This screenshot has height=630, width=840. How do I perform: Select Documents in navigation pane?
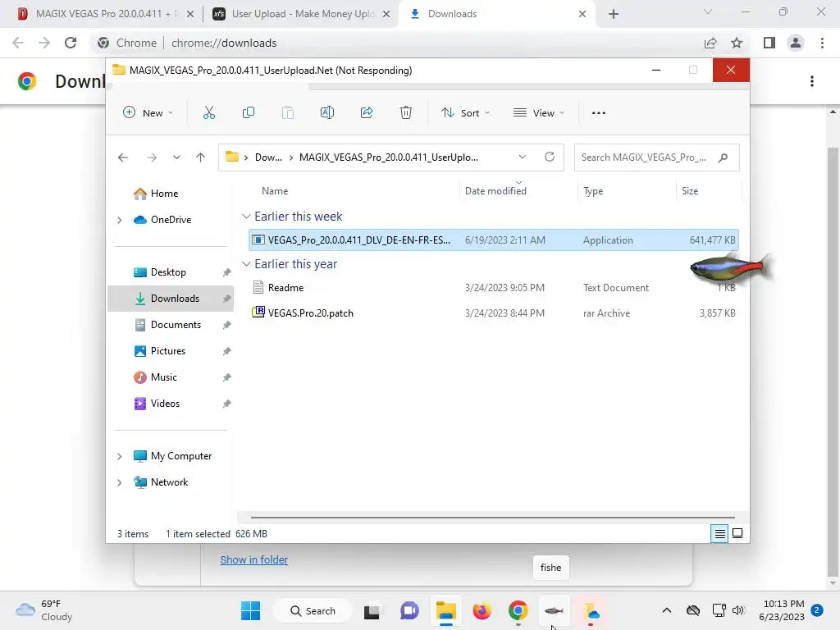pos(176,325)
